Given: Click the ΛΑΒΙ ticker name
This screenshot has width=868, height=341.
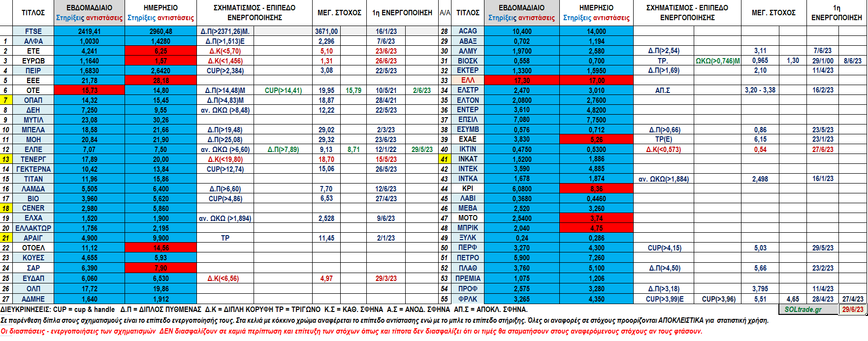Looking at the screenshot, I should click(468, 198).
